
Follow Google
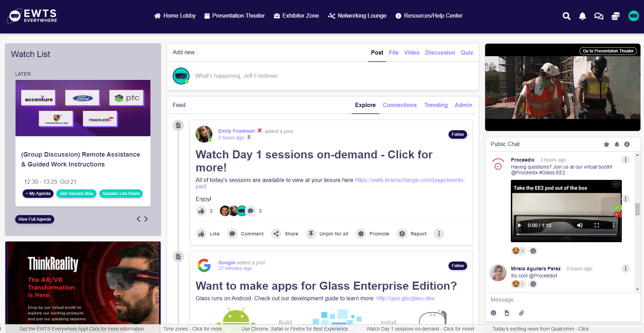[x=458, y=266]
